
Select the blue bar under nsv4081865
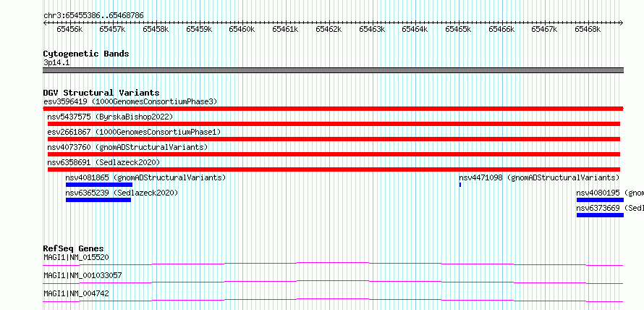(x=99, y=185)
